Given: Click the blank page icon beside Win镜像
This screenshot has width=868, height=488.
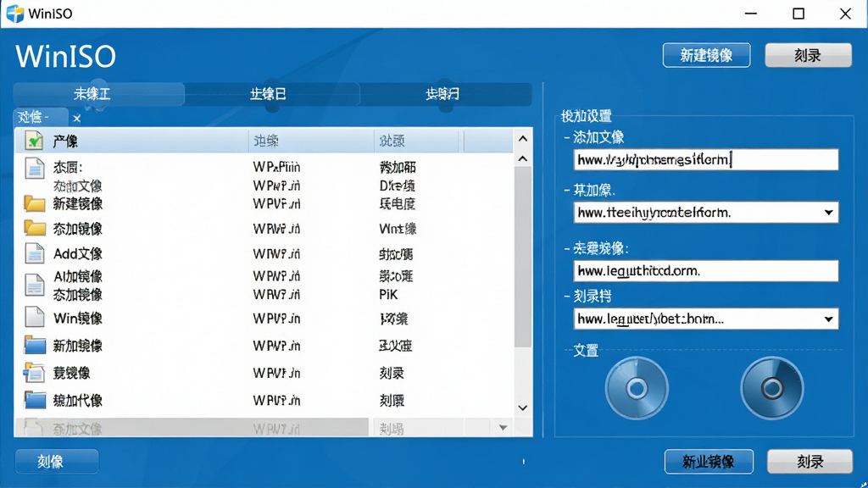Looking at the screenshot, I should tap(34, 317).
